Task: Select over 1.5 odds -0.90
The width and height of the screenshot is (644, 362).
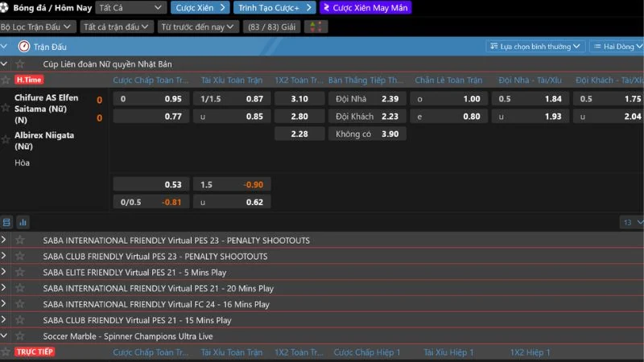Action: tap(232, 185)
